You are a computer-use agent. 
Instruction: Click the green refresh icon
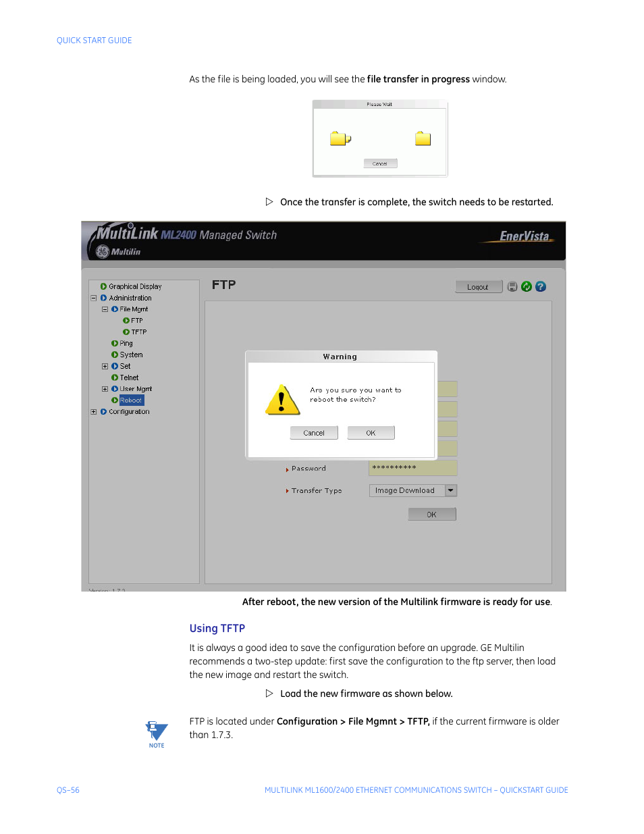[527, 286]
